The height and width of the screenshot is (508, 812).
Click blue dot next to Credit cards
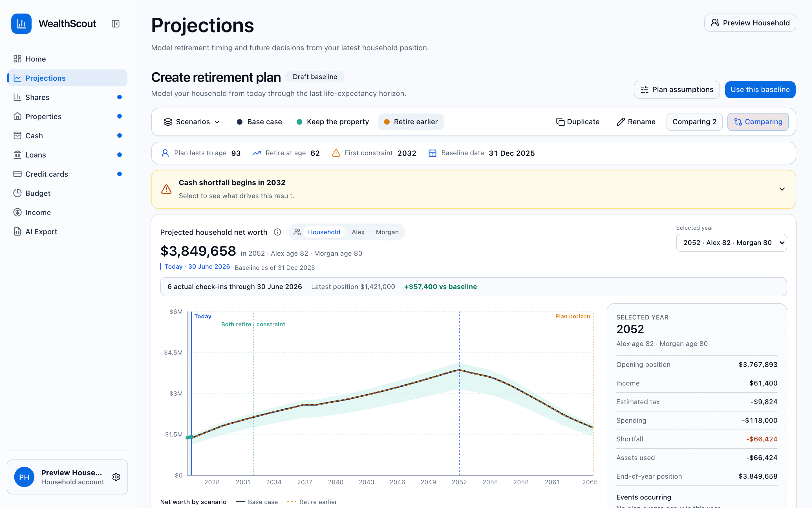coord(120,174)
